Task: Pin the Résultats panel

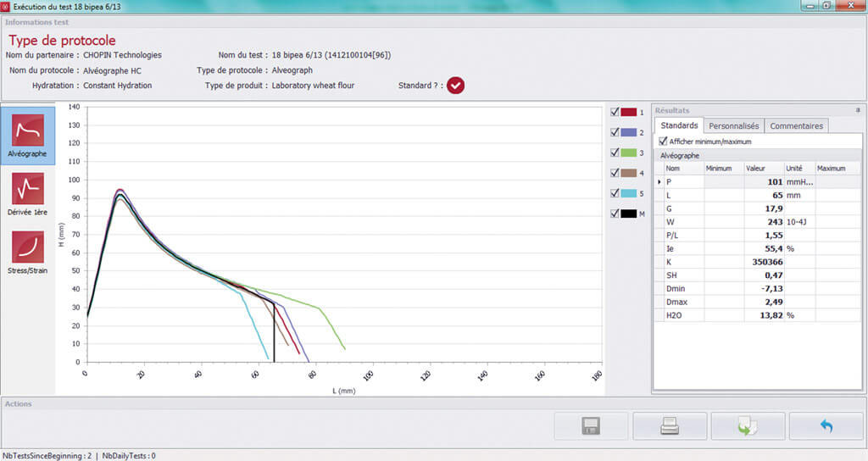Action: [x=857, y=110]
